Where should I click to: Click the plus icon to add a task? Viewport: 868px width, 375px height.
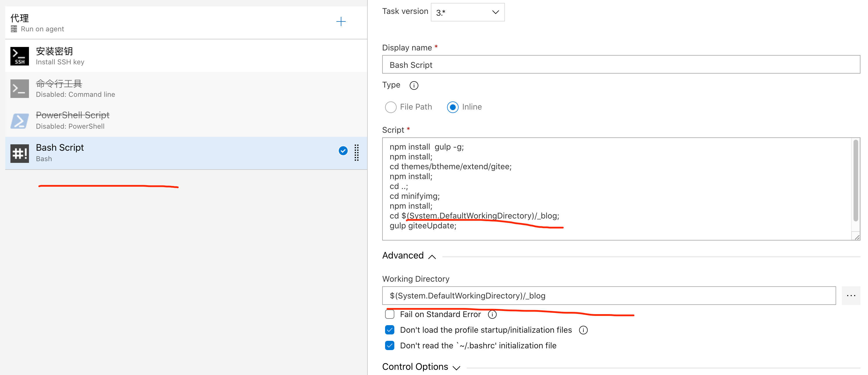point(341,22)
